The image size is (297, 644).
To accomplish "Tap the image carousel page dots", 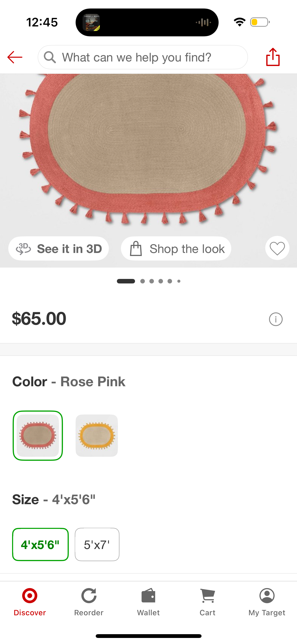I will click(x=148, y=281).
